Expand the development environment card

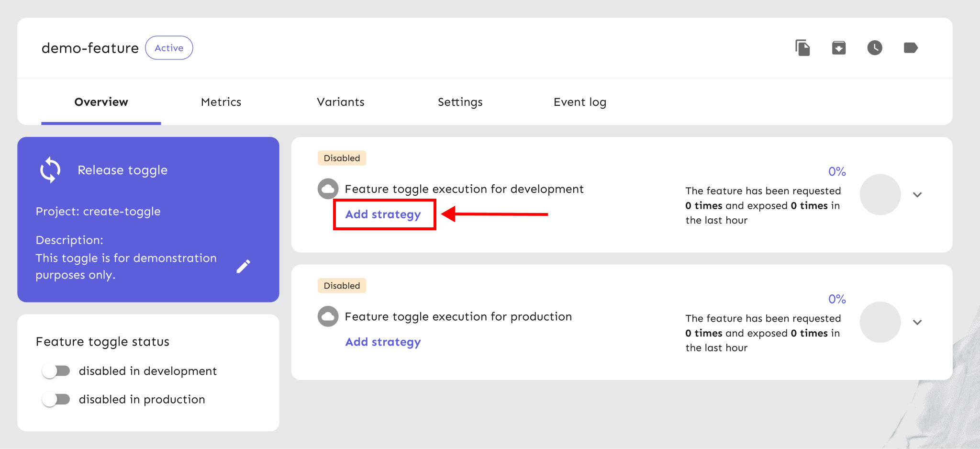tap(917, 195)
